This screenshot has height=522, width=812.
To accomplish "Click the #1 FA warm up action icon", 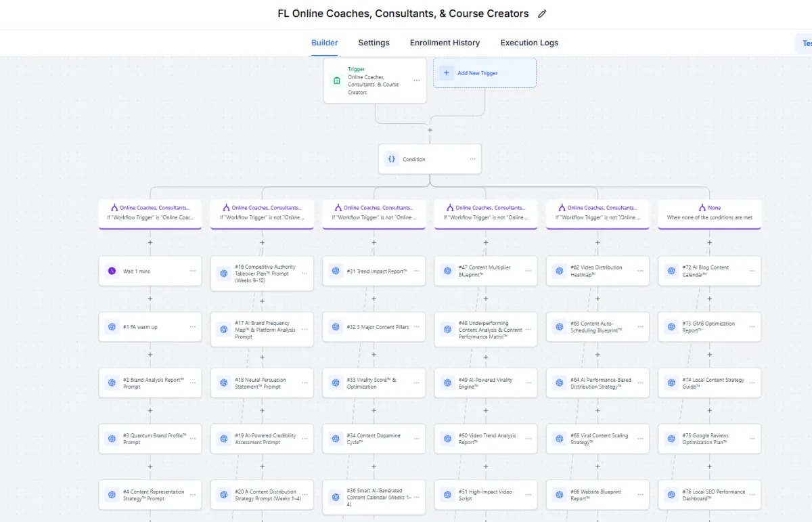I will 112,327.
